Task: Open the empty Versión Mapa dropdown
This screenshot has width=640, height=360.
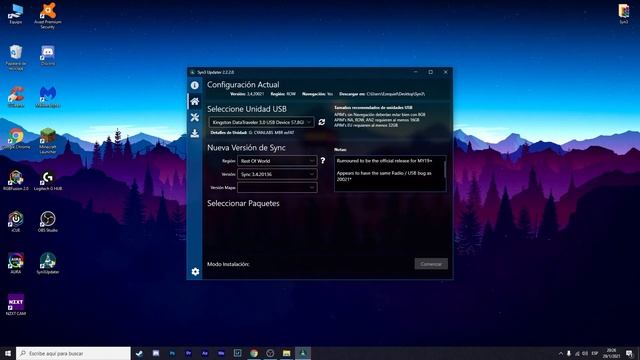Action: pos(277,188)
